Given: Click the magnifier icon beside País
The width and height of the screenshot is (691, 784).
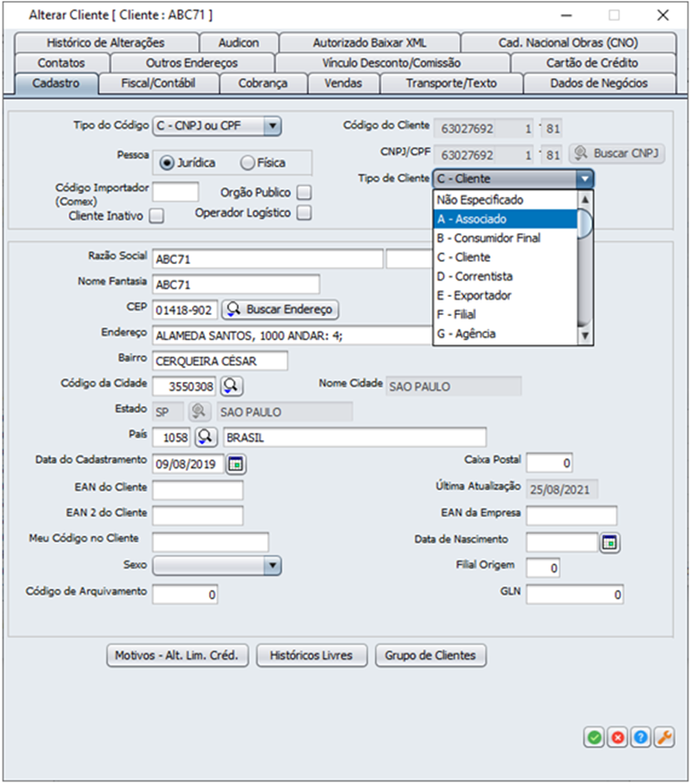Looking at the screenshot, I should point(206,437).
